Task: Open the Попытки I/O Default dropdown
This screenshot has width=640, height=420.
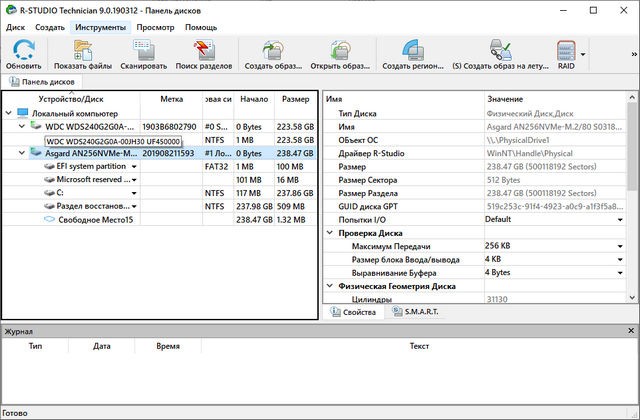Action: 619,219
